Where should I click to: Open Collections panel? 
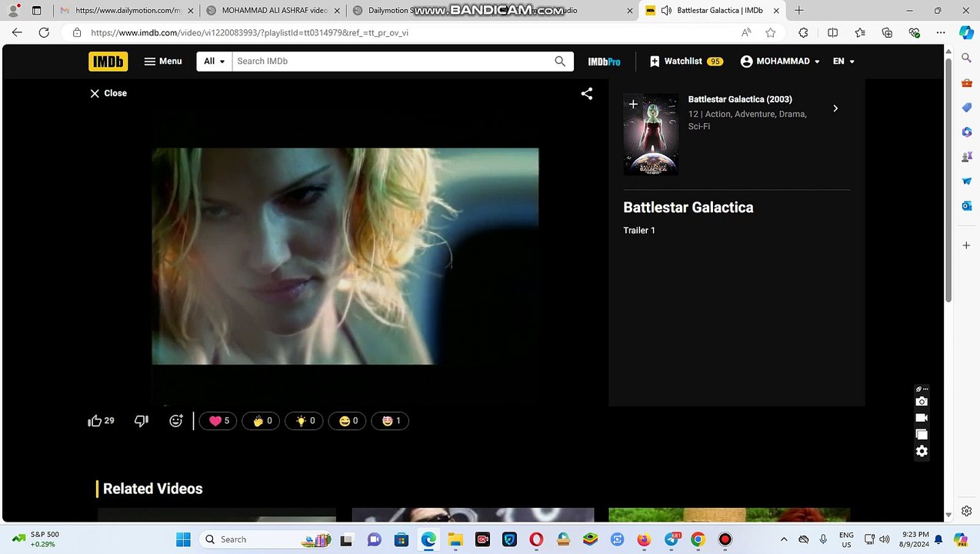coord(887,32)
